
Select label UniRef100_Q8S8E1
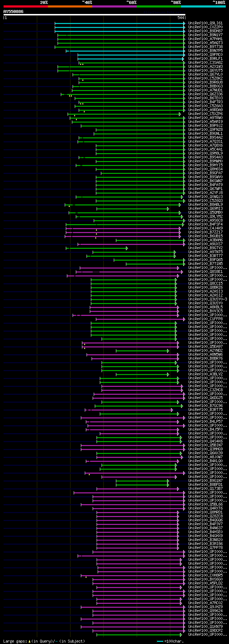coord(205,272)
